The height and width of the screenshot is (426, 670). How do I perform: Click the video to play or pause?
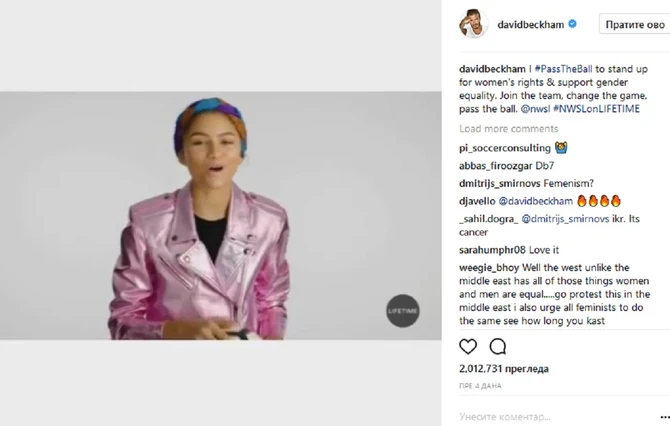tap(220, 216)
